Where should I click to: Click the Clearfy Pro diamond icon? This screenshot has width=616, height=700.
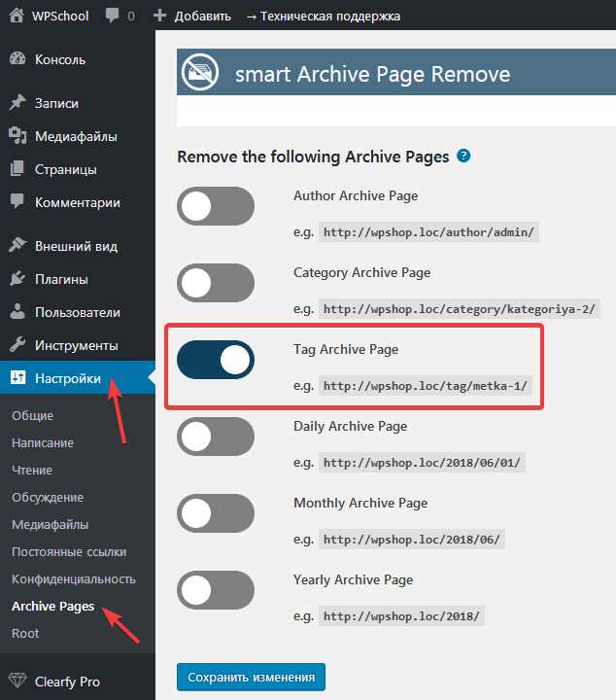coord(17,682)
